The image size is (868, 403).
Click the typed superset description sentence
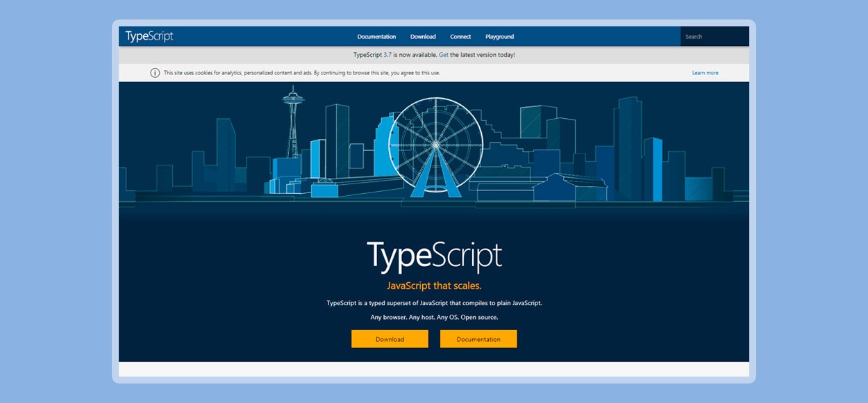click(x=434, y=303)
